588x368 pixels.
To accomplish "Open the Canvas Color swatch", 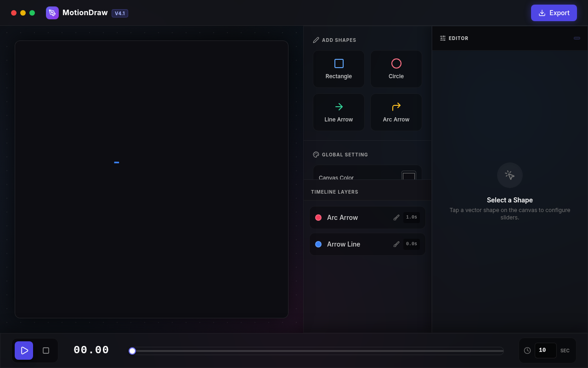I will coord(408,176).
